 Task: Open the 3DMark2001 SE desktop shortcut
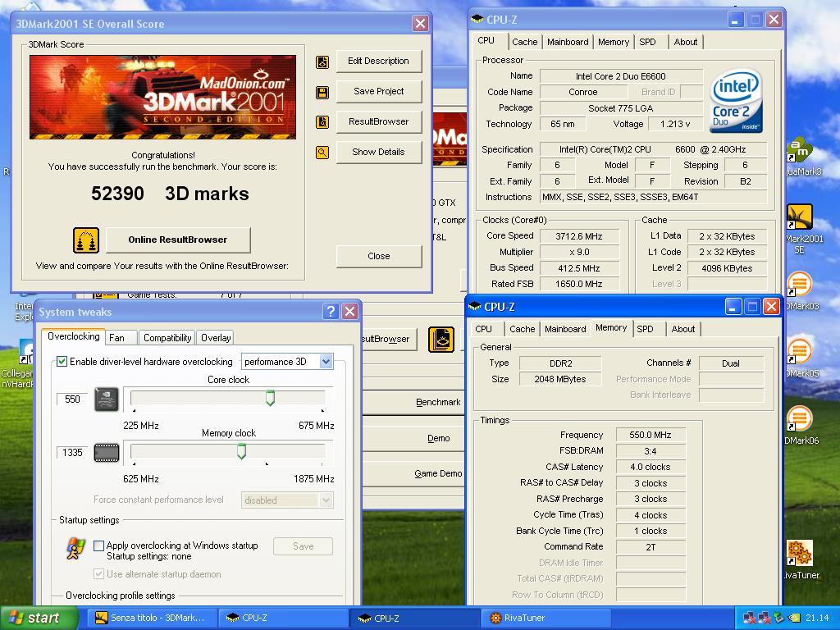pos(799,217)
